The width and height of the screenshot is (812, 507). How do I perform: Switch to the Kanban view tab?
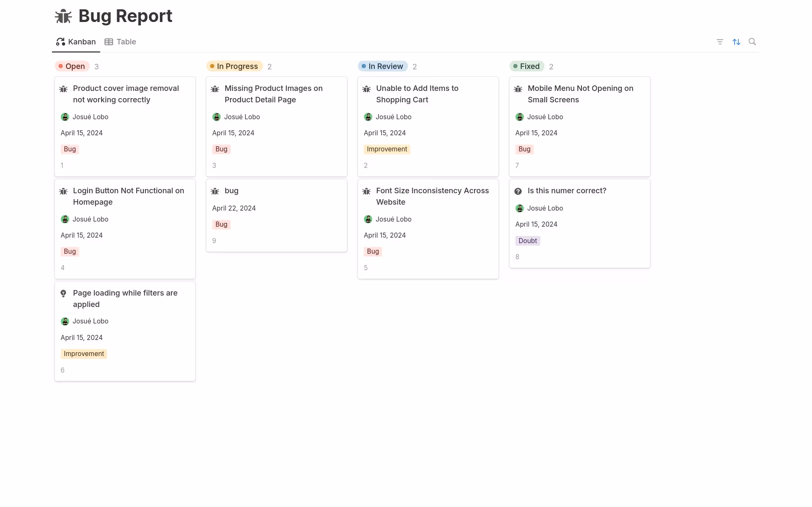pyautogui.click(x=76, y=42)
